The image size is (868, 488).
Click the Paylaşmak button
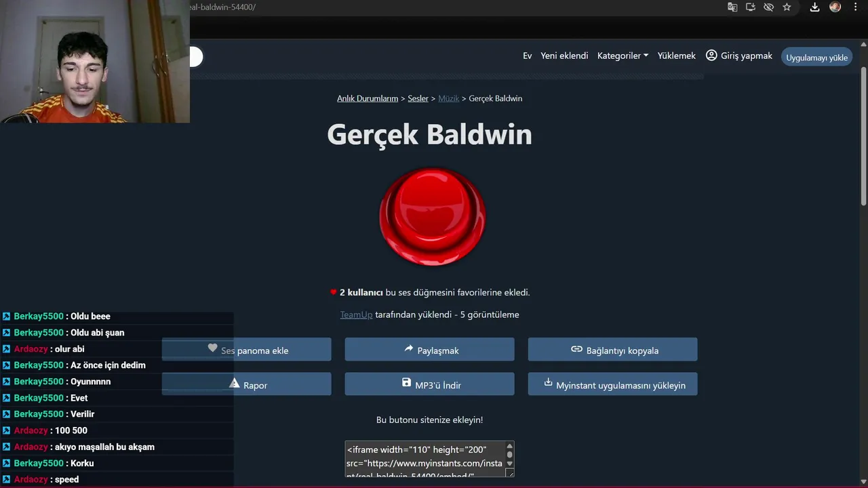point(429,350)
